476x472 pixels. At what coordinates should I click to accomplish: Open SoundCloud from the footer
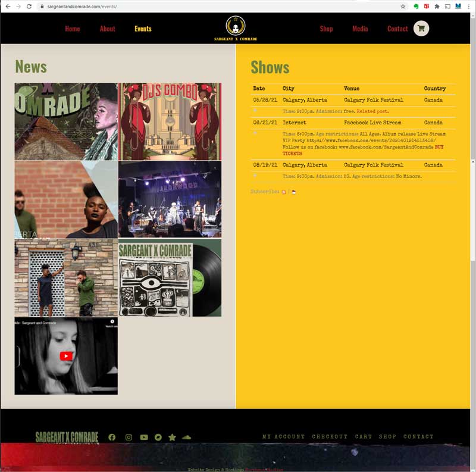tap(186, 437)
